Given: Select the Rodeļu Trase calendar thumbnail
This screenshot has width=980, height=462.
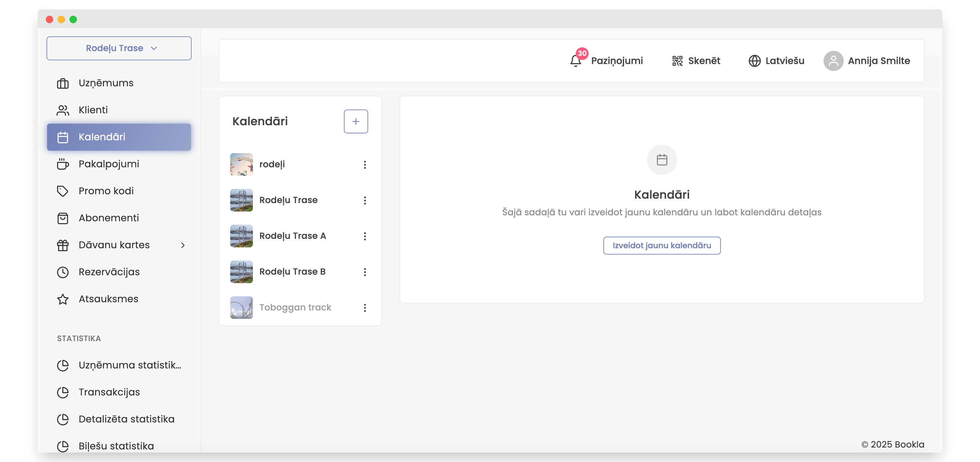Looking at the screenshot, I should (x=241, y=200).
